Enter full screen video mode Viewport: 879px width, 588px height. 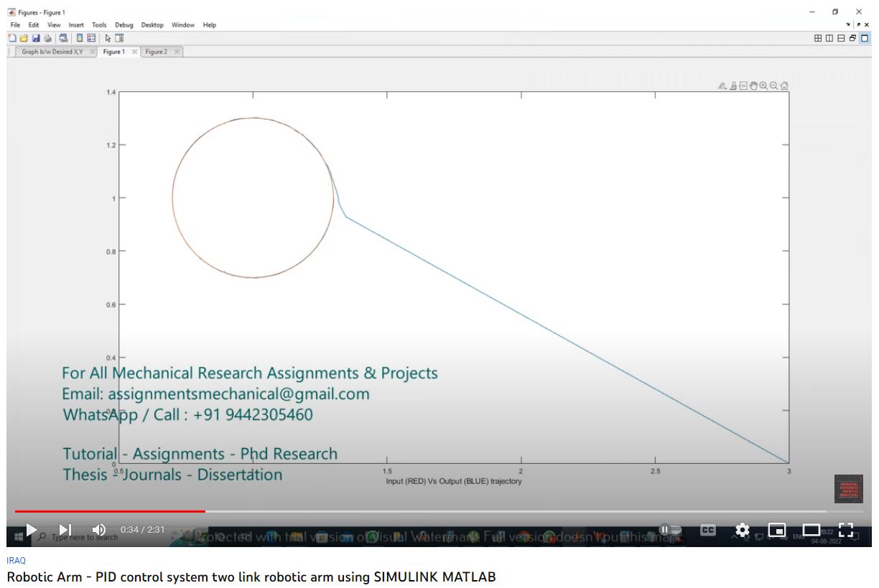(x=846, y=530)
